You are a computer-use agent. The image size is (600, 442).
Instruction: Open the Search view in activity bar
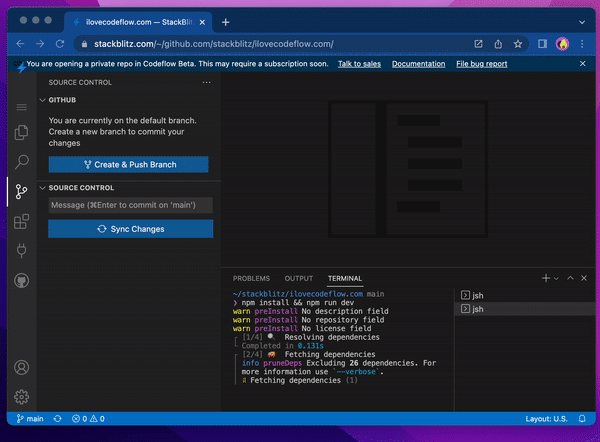(x=21, y=161)
